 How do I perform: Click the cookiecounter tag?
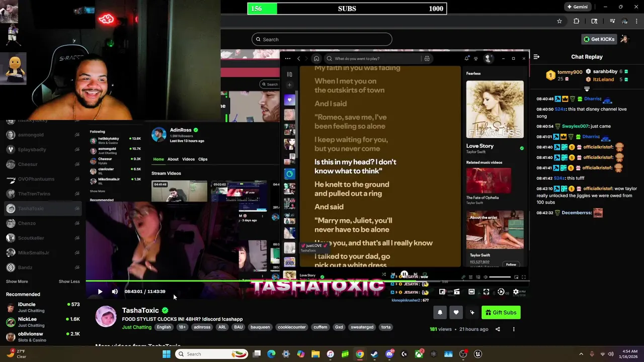(x=292, y=327)
